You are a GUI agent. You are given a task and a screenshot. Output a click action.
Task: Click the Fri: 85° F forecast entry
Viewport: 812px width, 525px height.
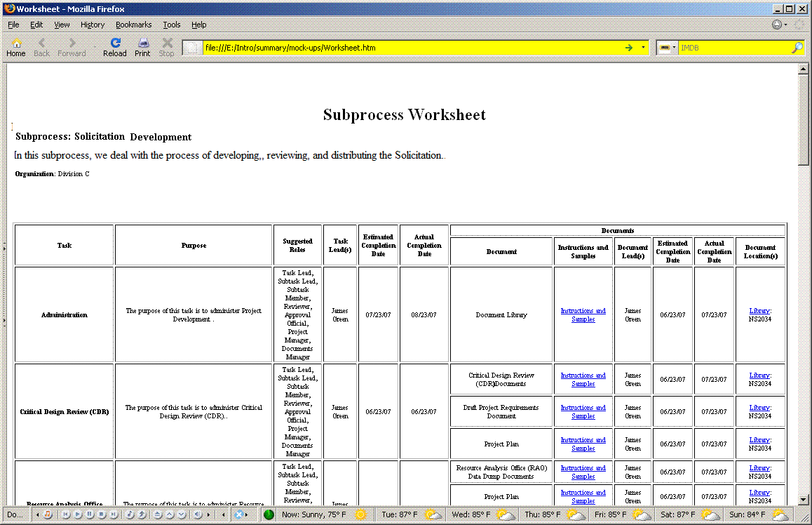click(x=623, y=514)
